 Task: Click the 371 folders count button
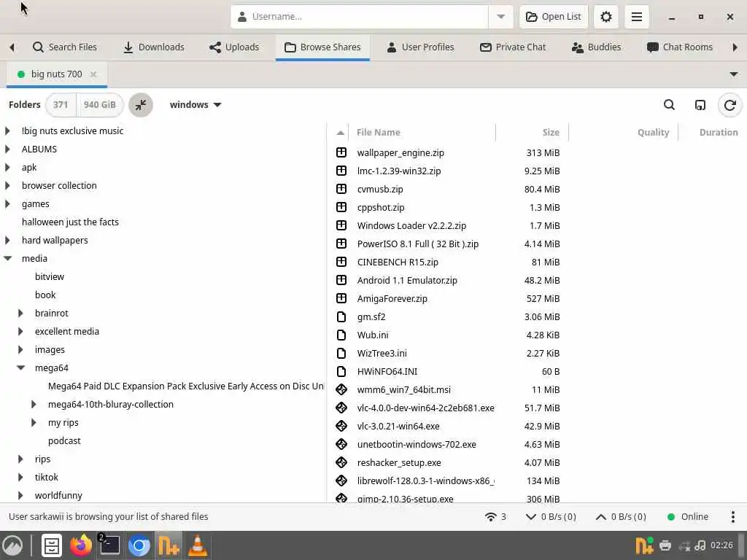(61, 105)
